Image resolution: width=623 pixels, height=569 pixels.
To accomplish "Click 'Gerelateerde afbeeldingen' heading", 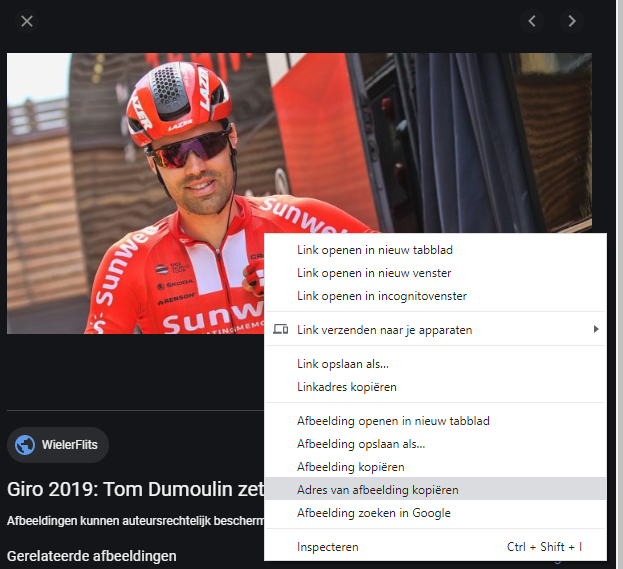I will click(91, 556).
